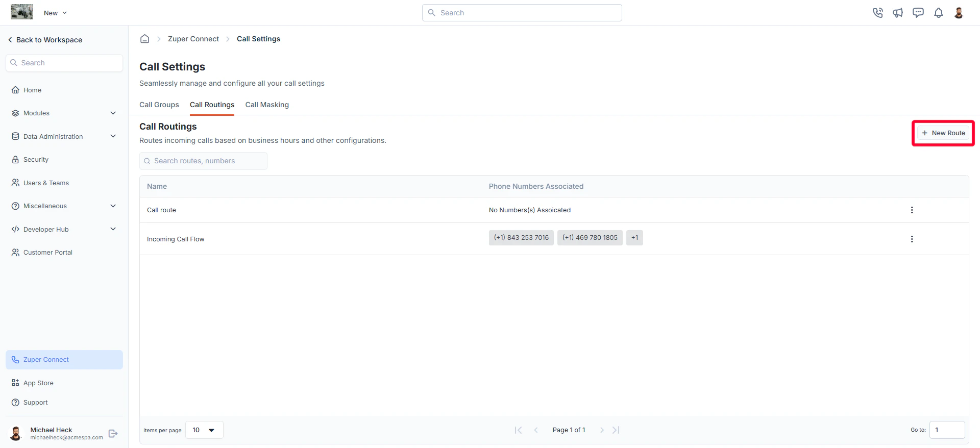Open the user avatar menu in header

(x=959, y=13)
